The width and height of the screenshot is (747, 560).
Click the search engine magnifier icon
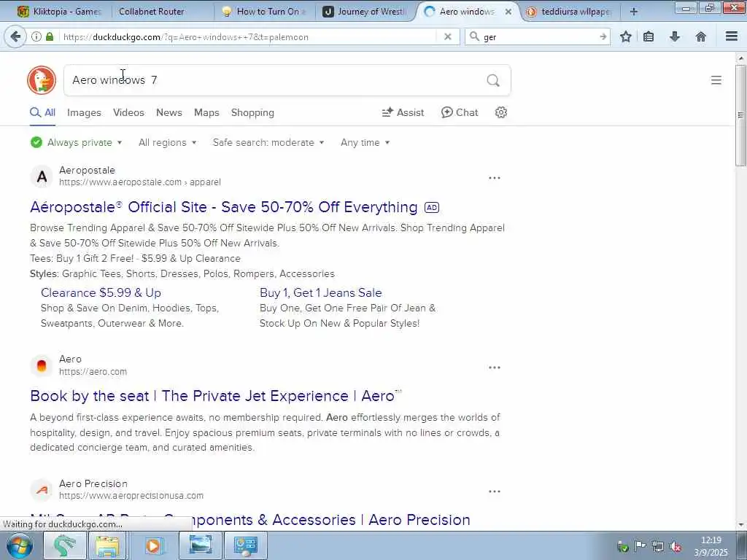(474, 36)
